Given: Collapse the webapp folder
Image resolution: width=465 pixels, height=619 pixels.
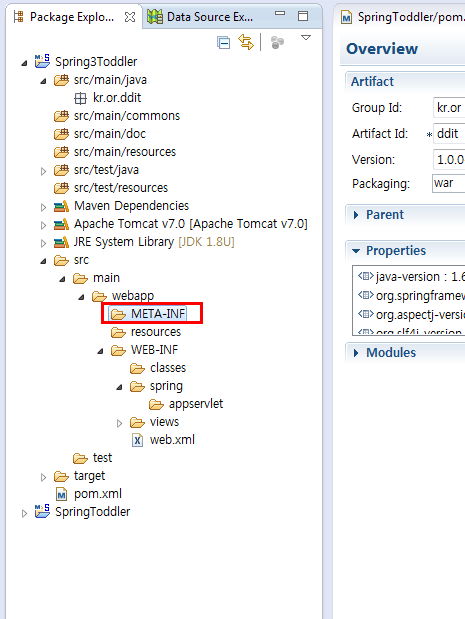Looking at the screenshot, I should [x=81, y=297].
